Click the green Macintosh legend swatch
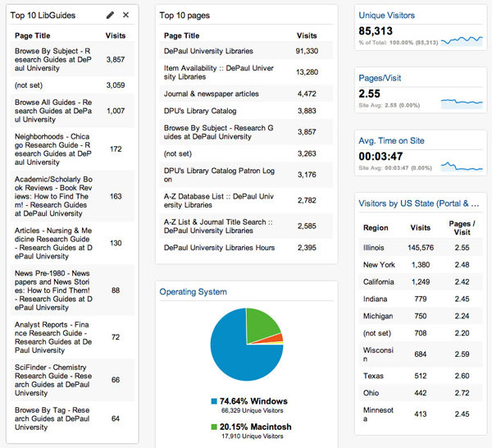The height and width of the screenshot is (448, 492). tap(212, 427)
